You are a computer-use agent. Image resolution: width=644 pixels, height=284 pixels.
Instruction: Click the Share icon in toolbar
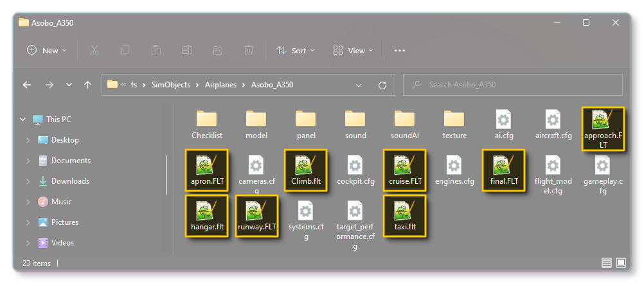pyautogui.click(x=218, y=51)
